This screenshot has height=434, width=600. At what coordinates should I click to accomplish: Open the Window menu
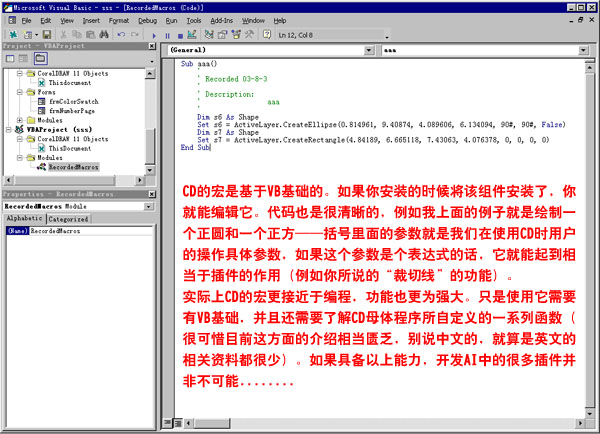(x=253, y=21)
